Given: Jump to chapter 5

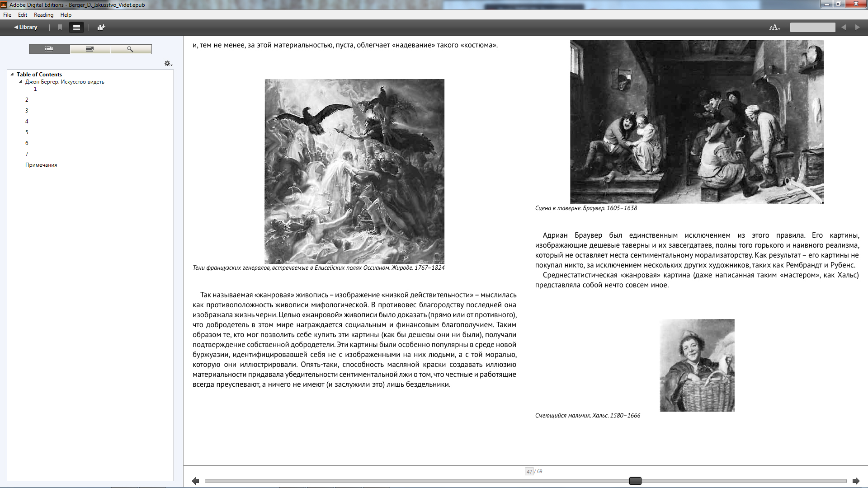Looking at the screenshot, I should click(x=27, y=132).
